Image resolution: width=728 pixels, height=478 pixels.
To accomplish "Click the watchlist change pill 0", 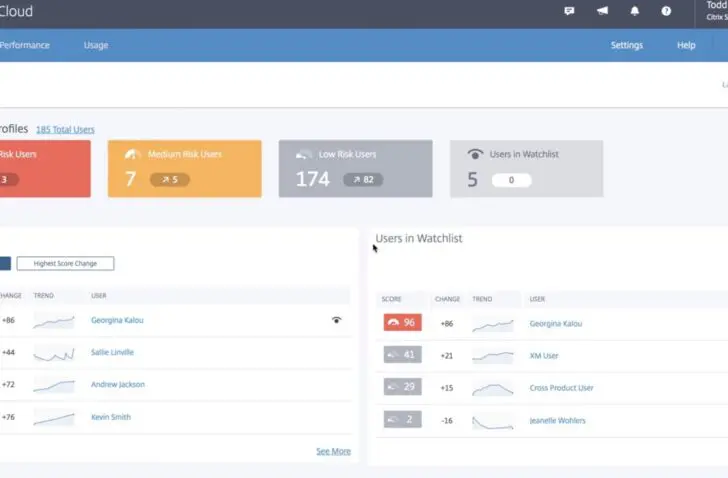I will (x=512, y=180).
